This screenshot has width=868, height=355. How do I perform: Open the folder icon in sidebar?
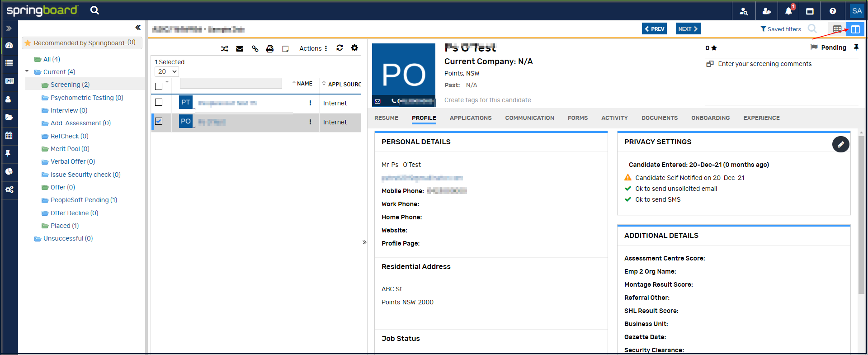[x=9, y=117]
